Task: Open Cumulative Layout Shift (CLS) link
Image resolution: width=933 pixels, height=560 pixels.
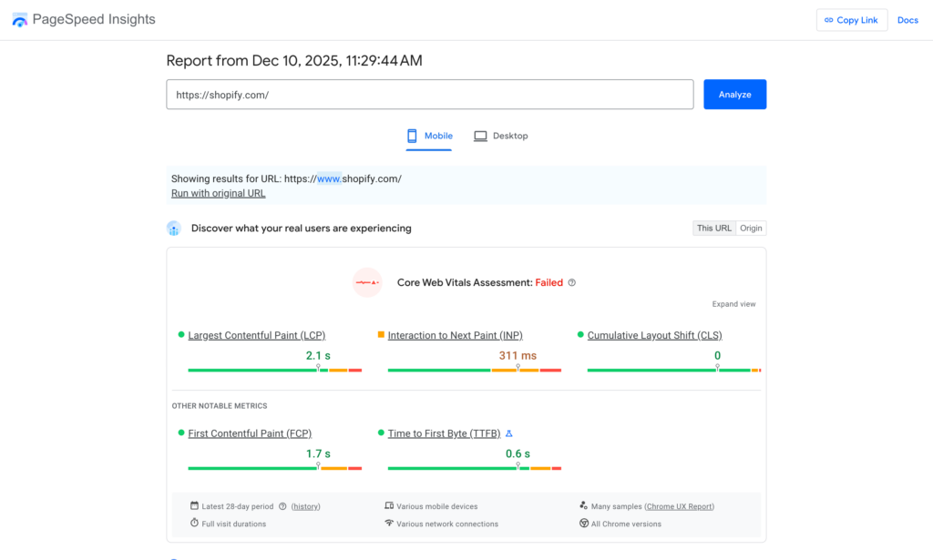Action: click(654, 335)
